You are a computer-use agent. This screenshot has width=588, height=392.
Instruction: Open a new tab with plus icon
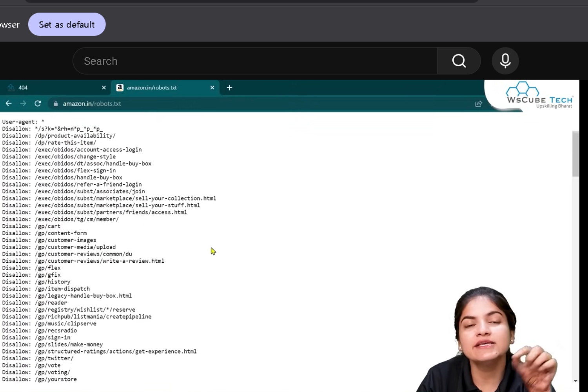230,87
